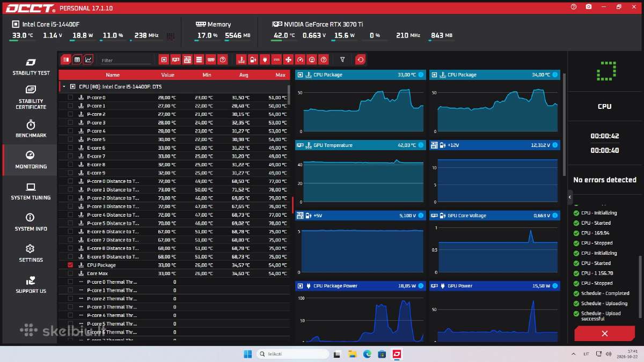Open the Benchmark section
Viewport: 644px width, 362px height.
31,129
